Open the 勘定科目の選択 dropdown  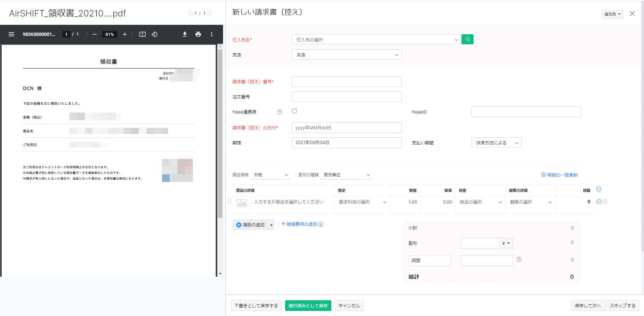click(x=362, y=202)
